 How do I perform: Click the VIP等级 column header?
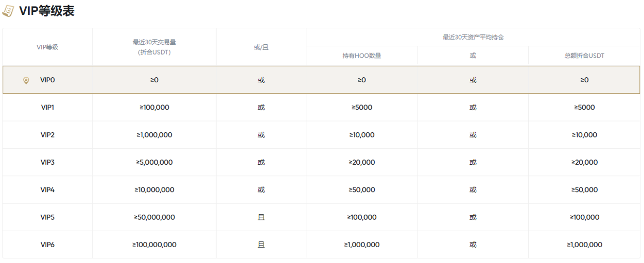point(47,47)
